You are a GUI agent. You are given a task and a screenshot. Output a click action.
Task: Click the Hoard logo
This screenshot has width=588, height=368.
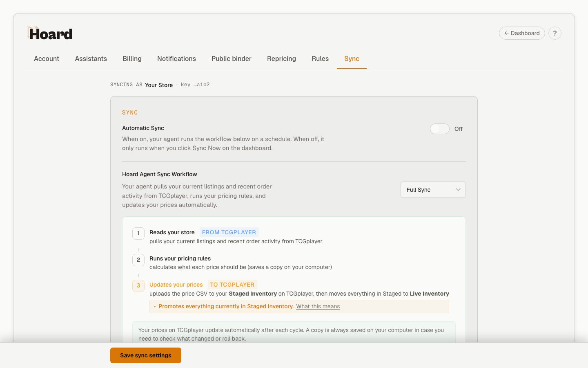point(50,34)
